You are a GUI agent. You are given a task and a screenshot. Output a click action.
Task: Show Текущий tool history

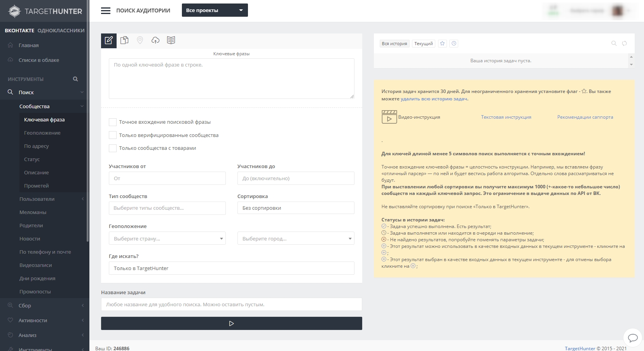[424, 44]
